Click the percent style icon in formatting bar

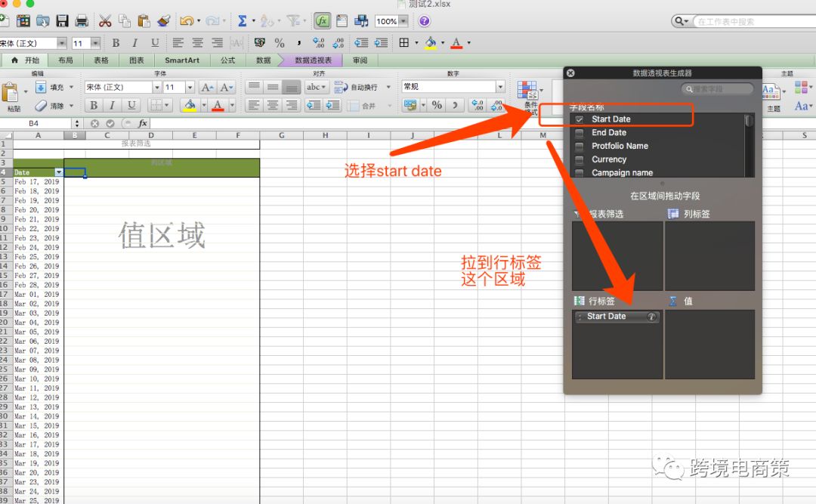point(280,43)
